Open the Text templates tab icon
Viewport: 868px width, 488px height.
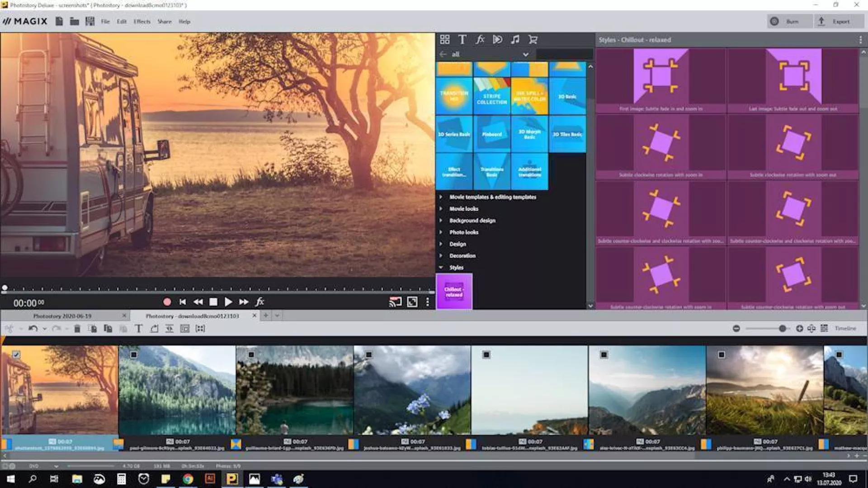pos(462,40)
